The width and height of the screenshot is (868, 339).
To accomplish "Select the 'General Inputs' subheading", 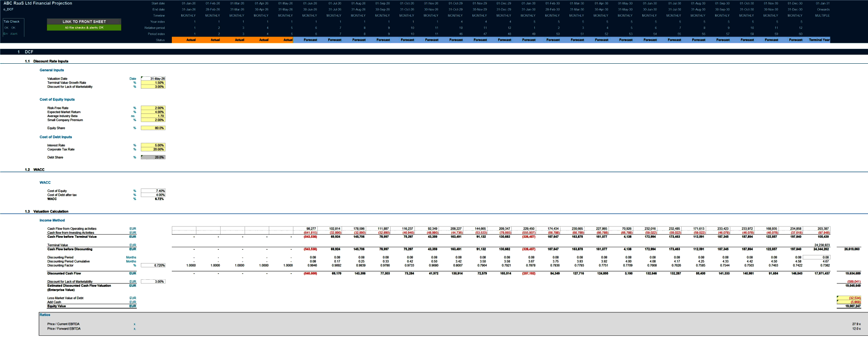I will (x=52, y=70).
